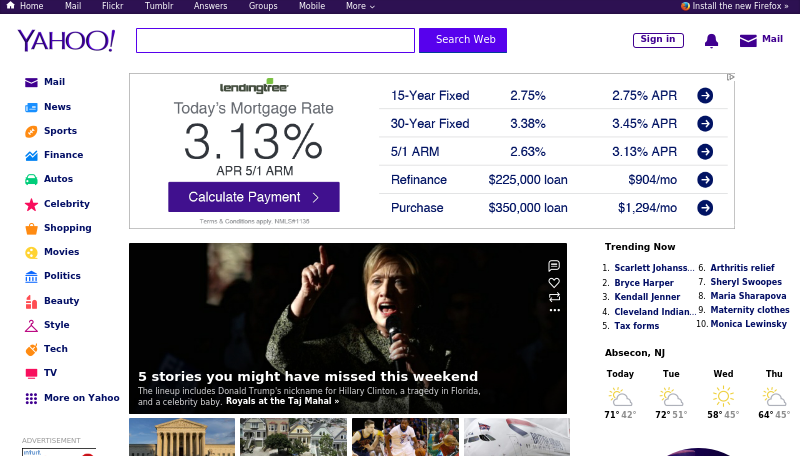Screen dimensions: 800x456
Task: Click the arrow icon for 5/1 ARM row
Action: point(705,151)
